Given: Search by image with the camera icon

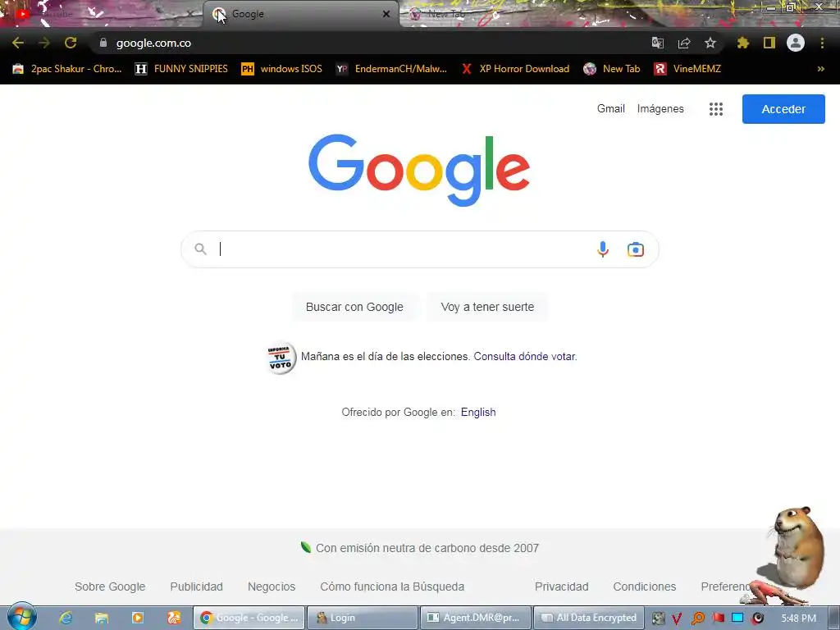Looking at the screenshot, I should (x=636, y=249).
